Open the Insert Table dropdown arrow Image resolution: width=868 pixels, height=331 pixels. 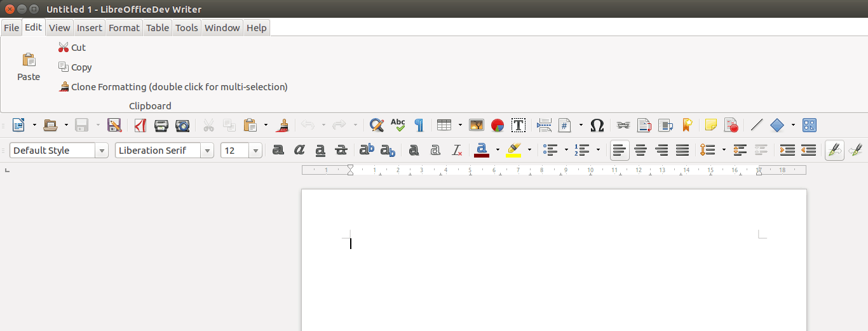(459, 125)
